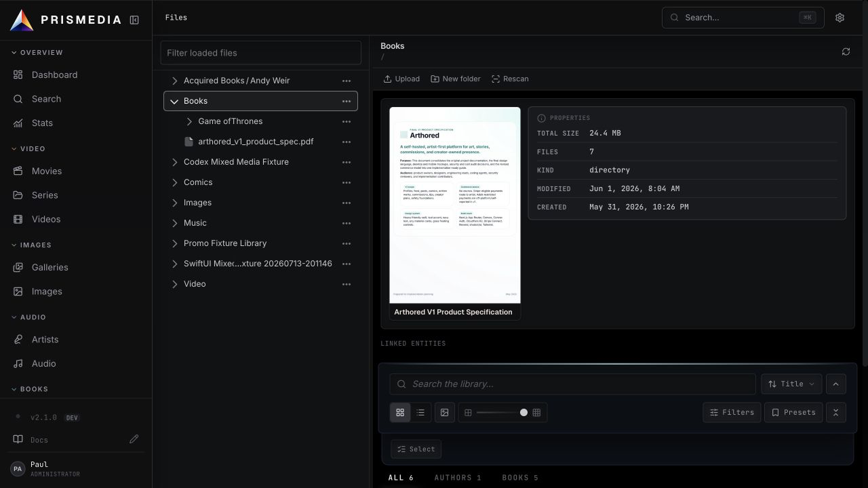Viewport: 868px width, 488px height.
Task: Open more options for arthored_v1_product_spec.pdf
Action: point(347,142)
